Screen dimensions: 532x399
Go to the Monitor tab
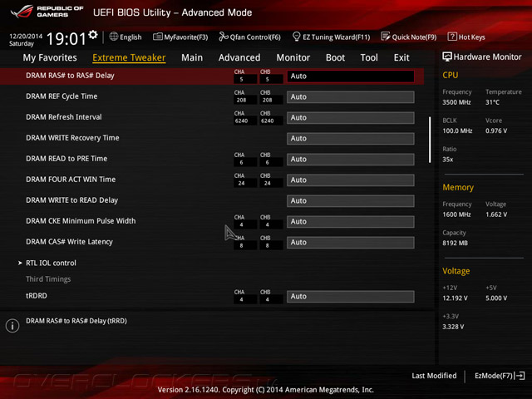(293, 57)
